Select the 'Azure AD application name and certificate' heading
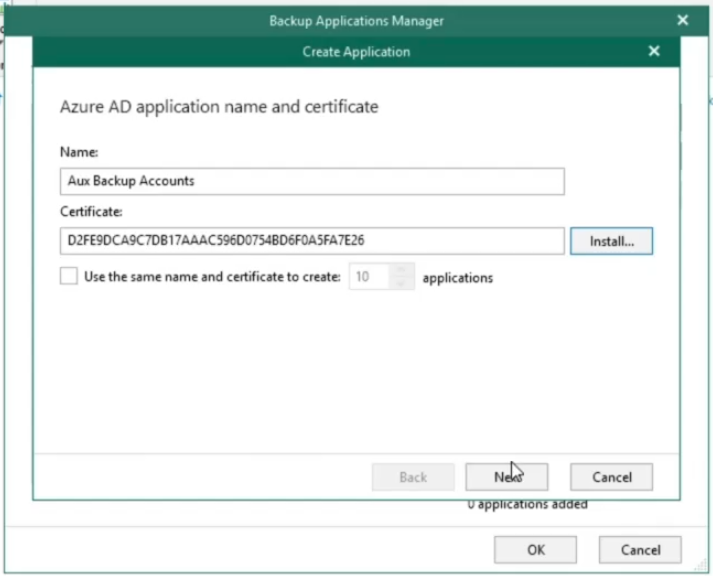The image size is (713, 576). click(x=219, y=107)
